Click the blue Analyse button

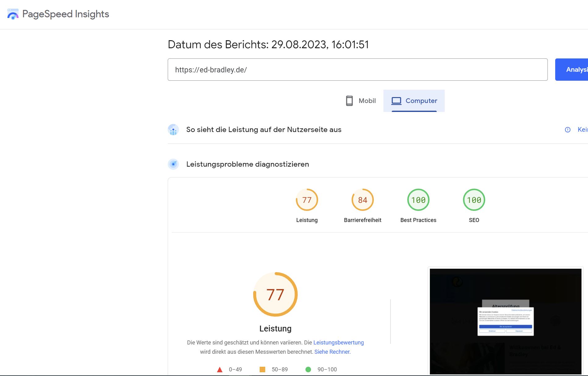click(572, 70)
